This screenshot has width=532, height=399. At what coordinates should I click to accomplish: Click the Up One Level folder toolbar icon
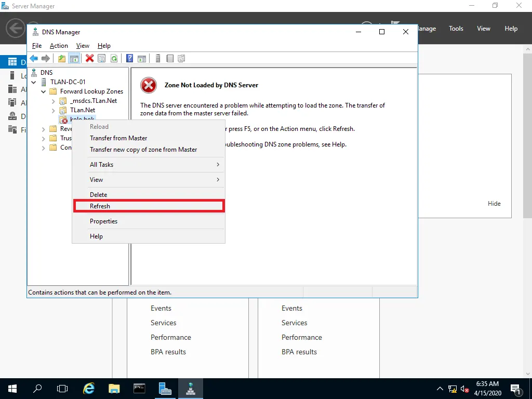[x=62, y=58]
